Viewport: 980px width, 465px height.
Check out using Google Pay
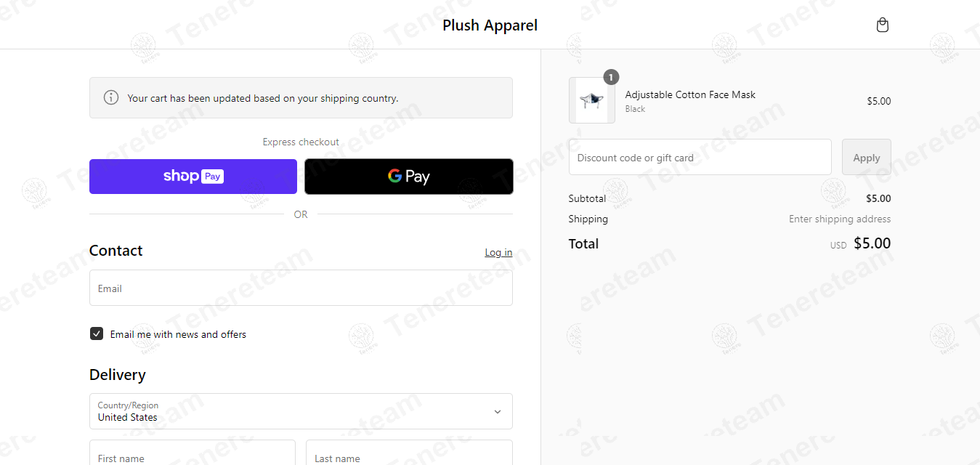(x=408, y=177)
